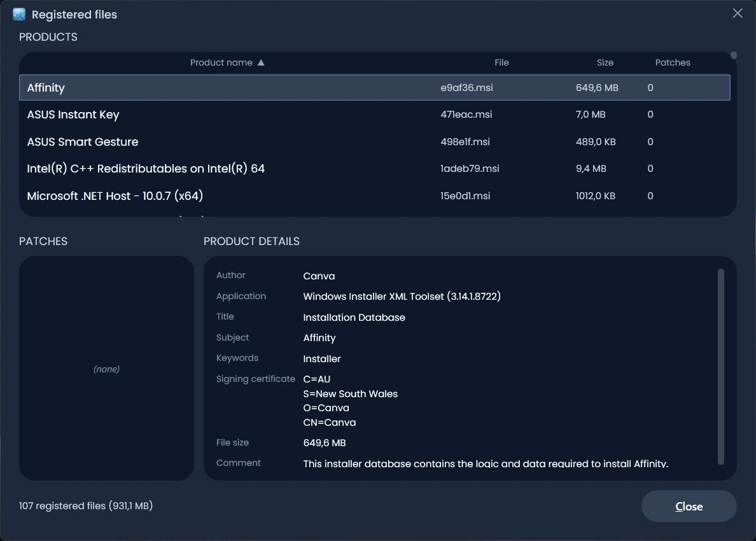Click the Keywords value Installer
This screenshot has width=756, height=541.
tap(321, 359)
